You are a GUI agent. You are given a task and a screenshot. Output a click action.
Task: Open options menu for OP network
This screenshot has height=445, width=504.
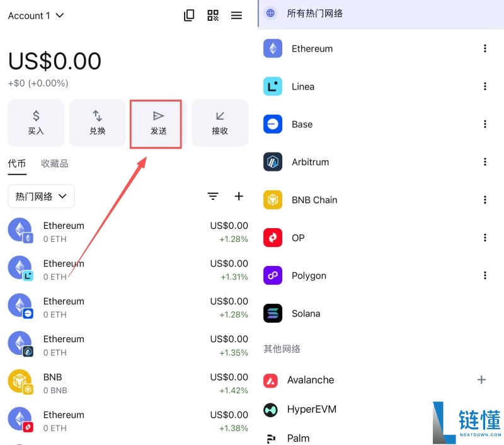pyautogui.click(x=485, y=238)
